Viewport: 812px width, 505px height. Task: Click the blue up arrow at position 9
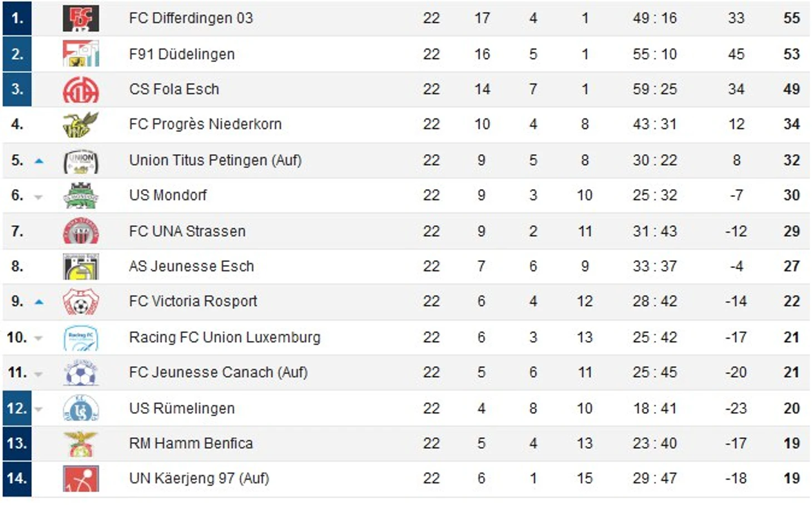(x=38, y=302)
